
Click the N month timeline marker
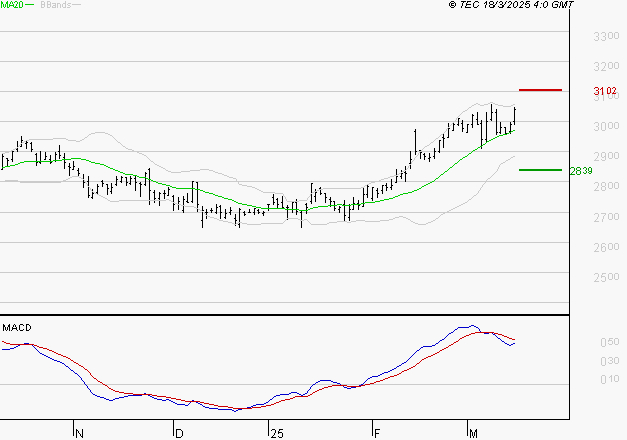(79, 433)
